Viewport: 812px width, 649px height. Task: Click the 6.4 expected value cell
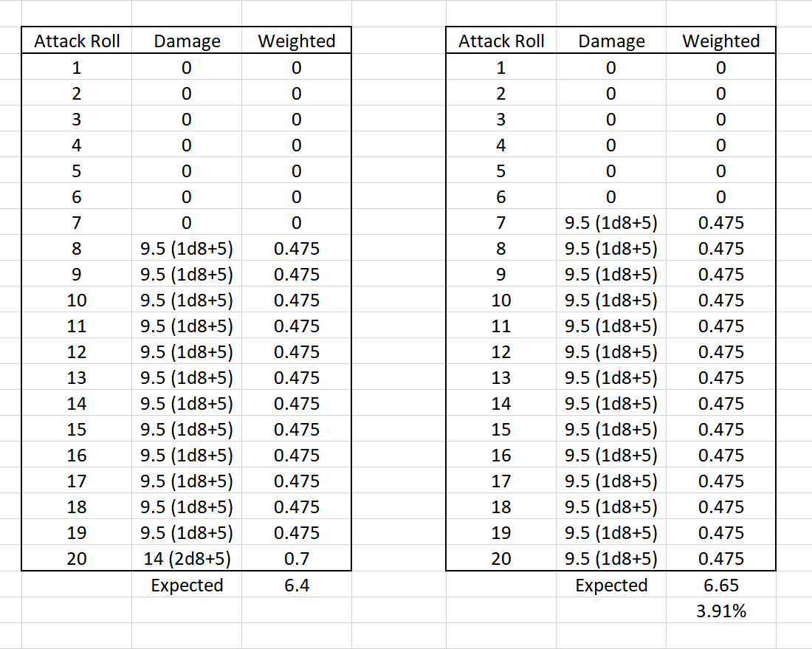pyautogui.click(x=296, y=585)
